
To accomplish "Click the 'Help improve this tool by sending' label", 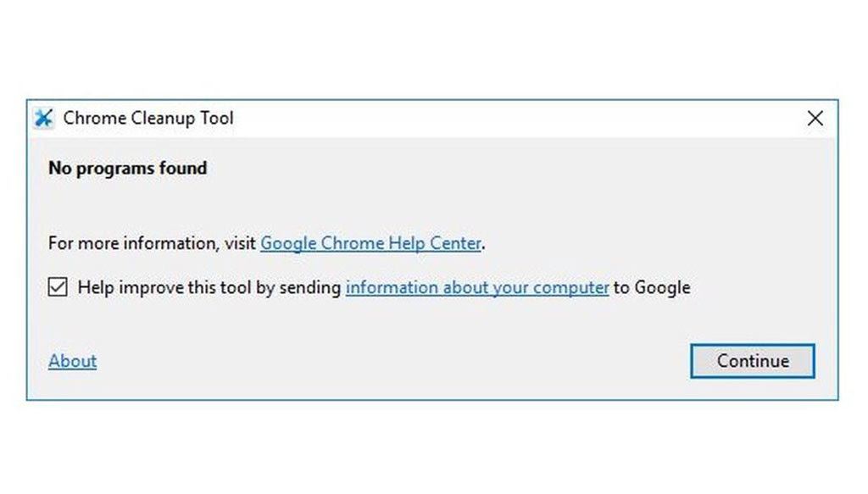I will (x=209, y=287).
